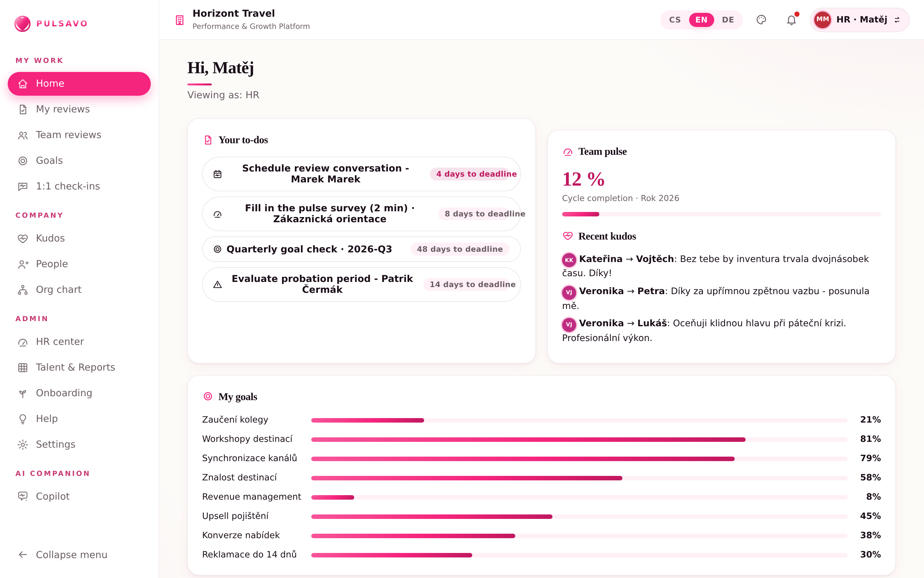The height and width of the screenshot is (578, 924).
Task: Click the Copilot menu label
Action: [53, 496]
